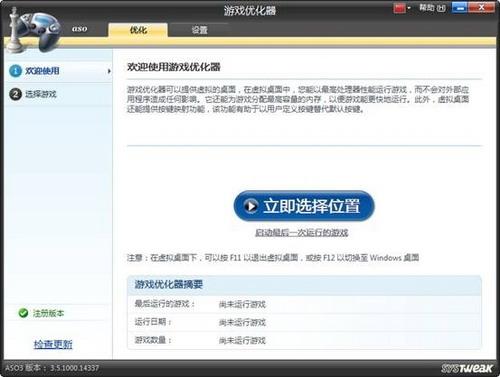
Task: Click the 注册版本 label
Action: tap(48, 313)
